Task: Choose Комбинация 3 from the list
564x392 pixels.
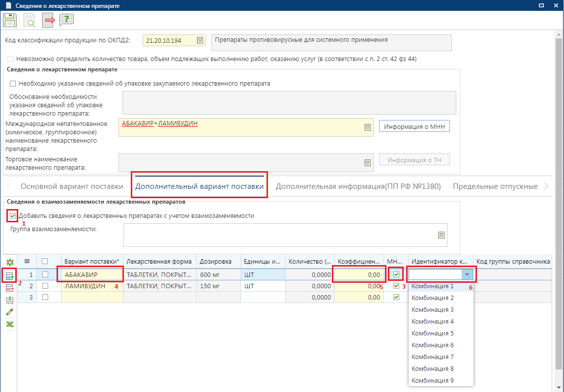Action: tap(441, 310)
